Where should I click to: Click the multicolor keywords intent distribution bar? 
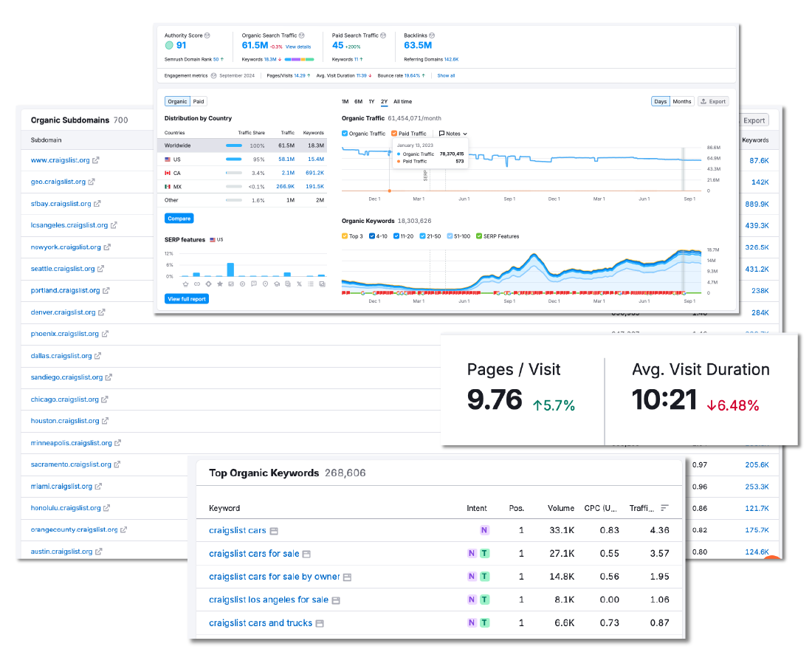point(299,60)
